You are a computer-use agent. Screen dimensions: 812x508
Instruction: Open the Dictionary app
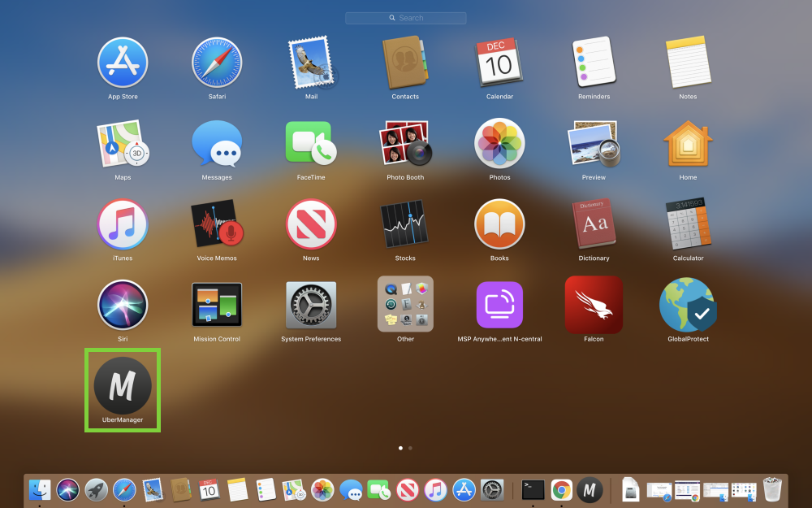point(594,224)
